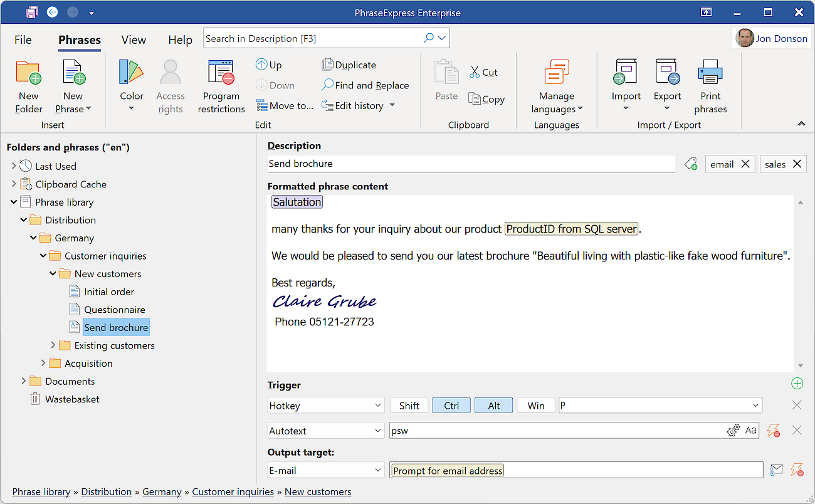Click the lightning icon on the Output target row
The image size is (815, 504).
tap(797, 470)
